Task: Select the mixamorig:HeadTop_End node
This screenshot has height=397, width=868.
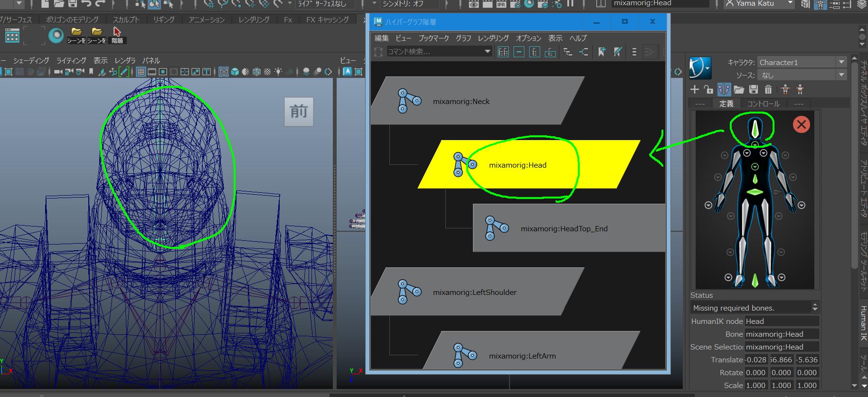Action: (569, 228)
